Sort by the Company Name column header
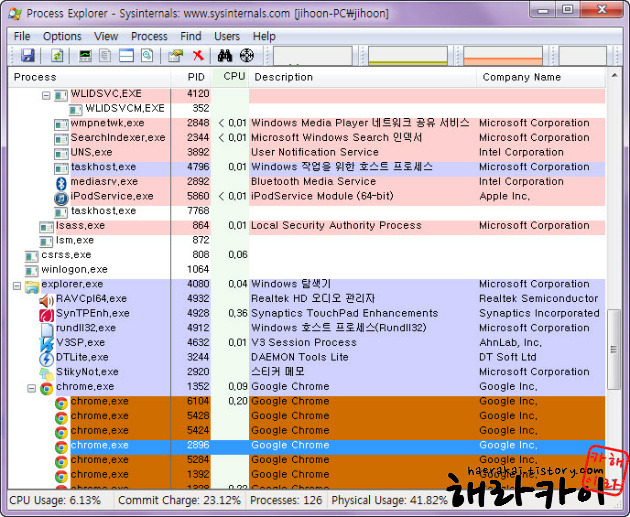630x517 pixels. (x=541, y=77)
